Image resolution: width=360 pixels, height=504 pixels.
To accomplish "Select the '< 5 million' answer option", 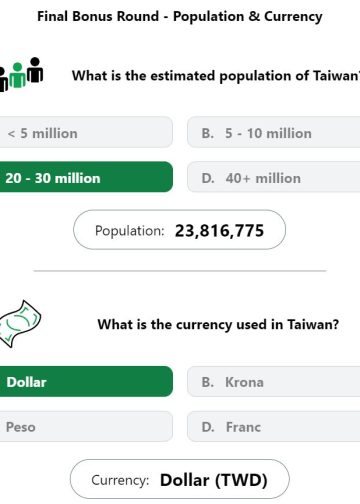I will tap(86, 132).
